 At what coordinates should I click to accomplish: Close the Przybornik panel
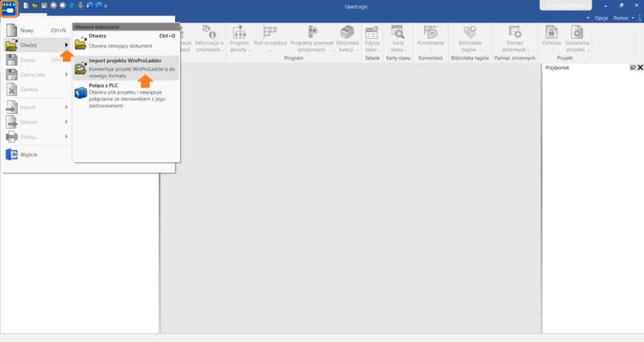640,68
